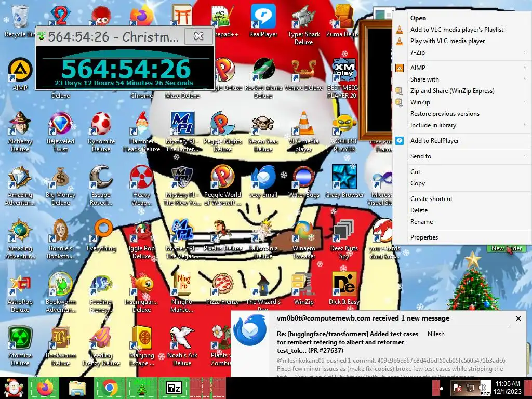
Task: Choose Restore previous versions
Action: pos(462,114)
